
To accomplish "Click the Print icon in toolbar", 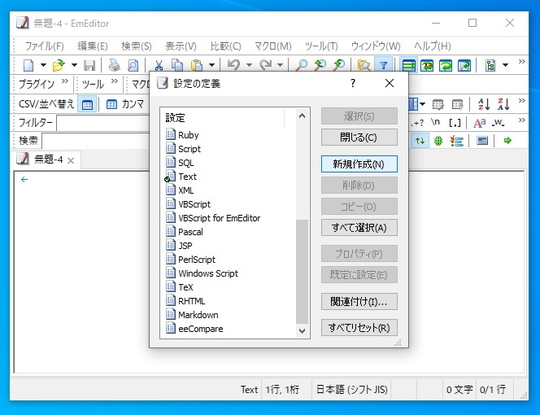I will [114, 65].
